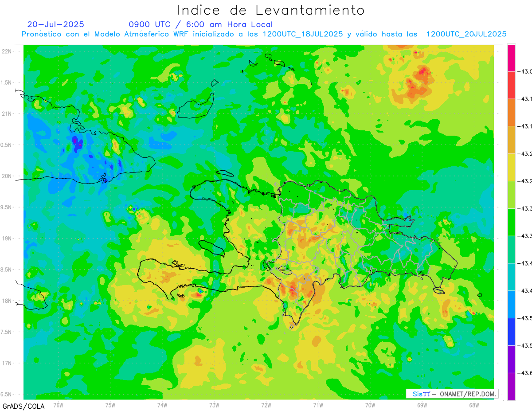Viewport: 532px width, 411px height.
Task: Pick the cyan swatch in the color legend
Action: coord(511,277)
